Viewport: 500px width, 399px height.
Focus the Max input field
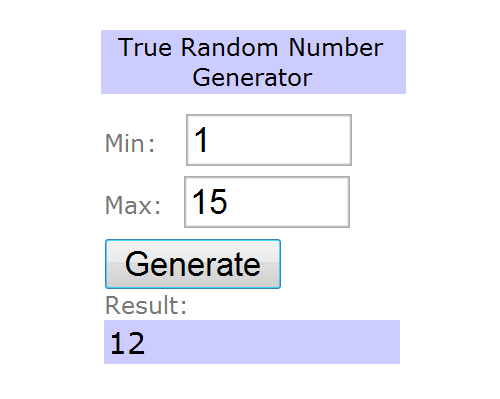pos(267,202)
